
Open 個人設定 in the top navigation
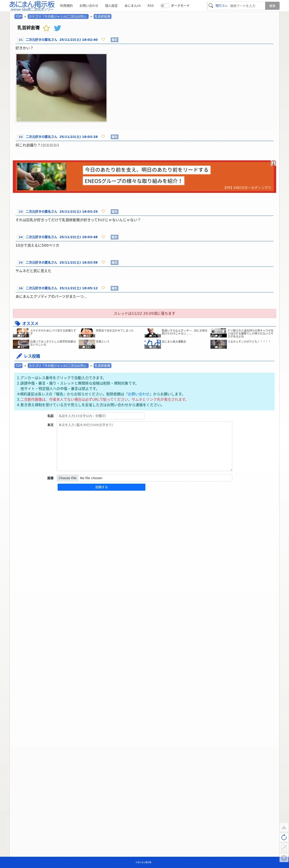click(x=111, y=6)
